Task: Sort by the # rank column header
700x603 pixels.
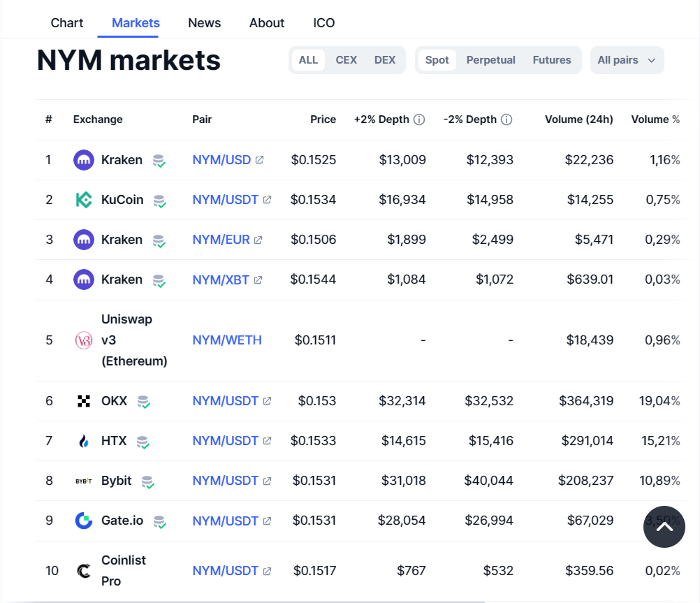Action: (x=49, y=119)
